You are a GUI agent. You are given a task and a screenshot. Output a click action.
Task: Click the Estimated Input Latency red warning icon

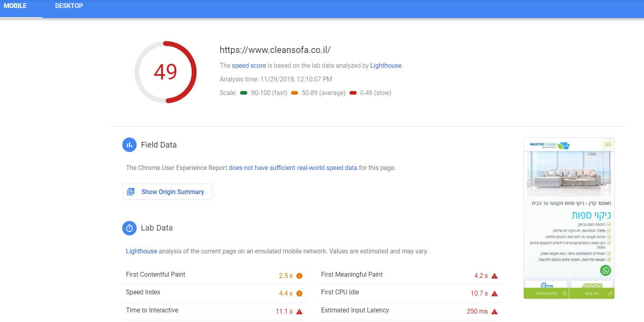(x=495, y=312)
